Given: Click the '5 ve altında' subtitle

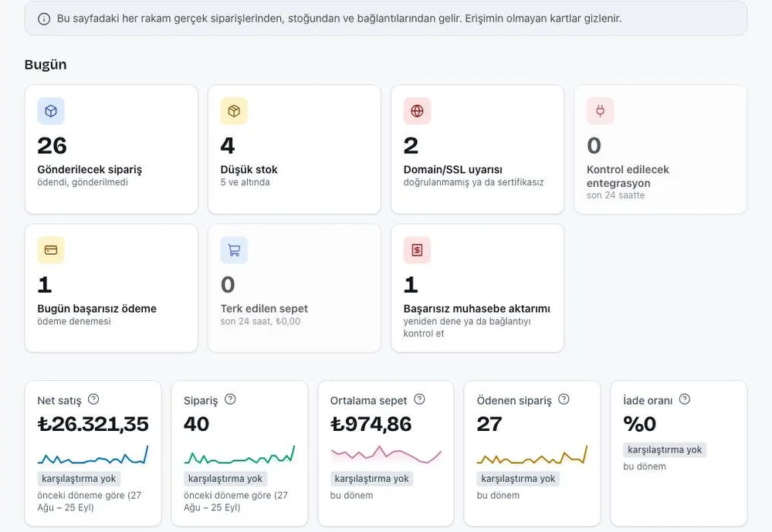Looking at the screenshot, I should [245, 182].
